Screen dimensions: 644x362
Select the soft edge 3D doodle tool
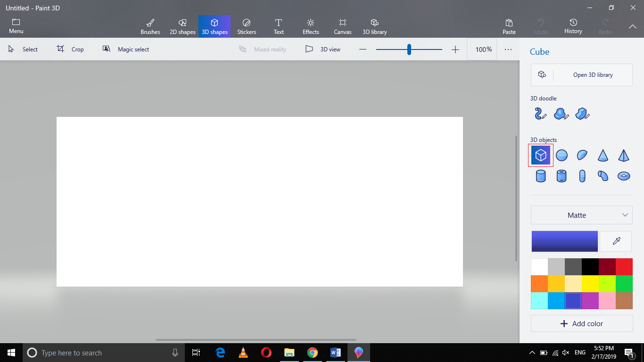561,113
